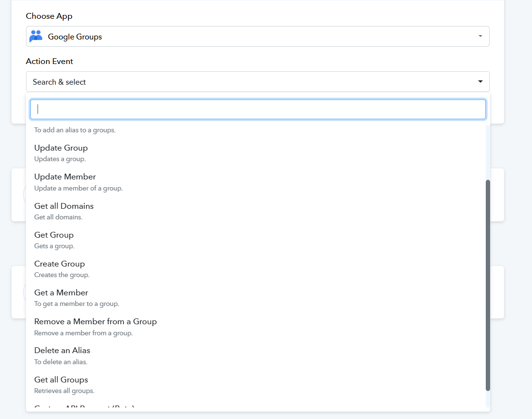The image size is (532, 419).
Task: Click the dropdown list scrollbar thumb
Action: 488,285
